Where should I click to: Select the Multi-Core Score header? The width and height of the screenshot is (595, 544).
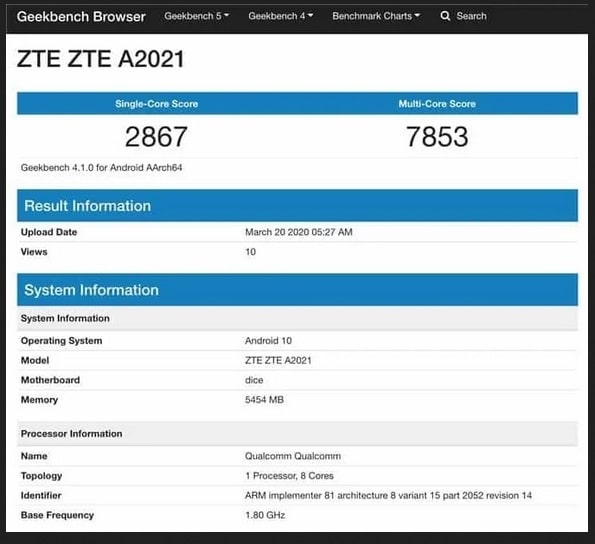[x=437, y=104]
